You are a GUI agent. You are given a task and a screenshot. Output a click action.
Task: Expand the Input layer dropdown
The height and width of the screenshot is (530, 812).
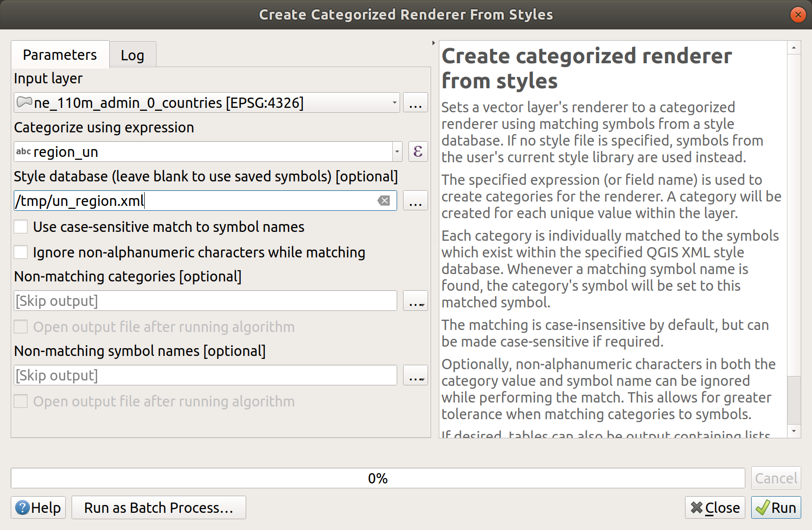pyautogui.click(x=394, y=102)
